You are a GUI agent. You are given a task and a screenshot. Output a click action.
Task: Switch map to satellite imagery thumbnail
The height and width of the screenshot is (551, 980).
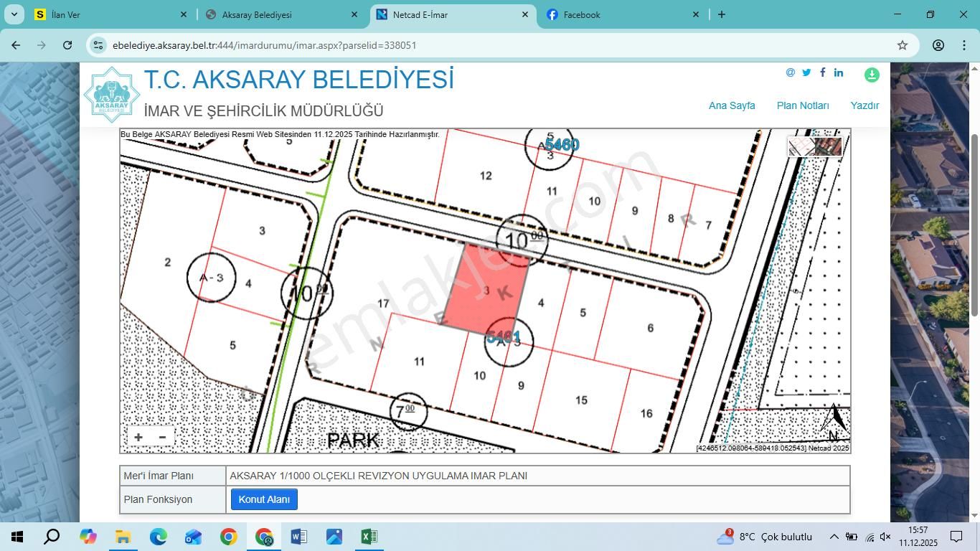coord(828,146)
